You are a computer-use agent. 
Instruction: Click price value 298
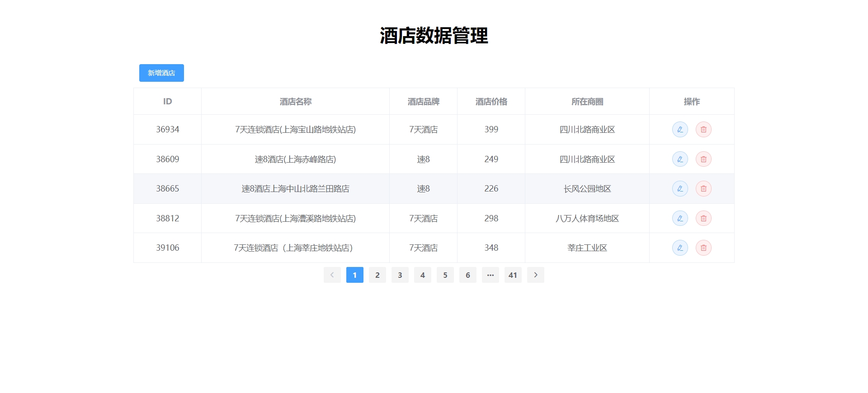click(491, 218)
